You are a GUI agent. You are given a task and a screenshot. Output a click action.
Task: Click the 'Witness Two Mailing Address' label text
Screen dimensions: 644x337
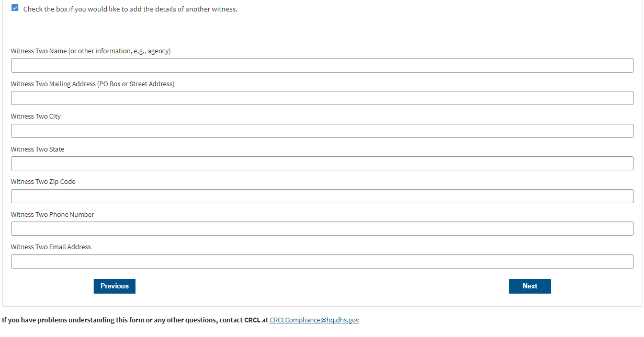point(92,84)
